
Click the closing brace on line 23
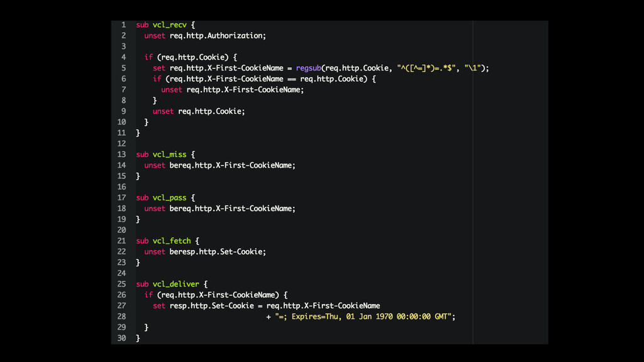[x=138, y=263]
